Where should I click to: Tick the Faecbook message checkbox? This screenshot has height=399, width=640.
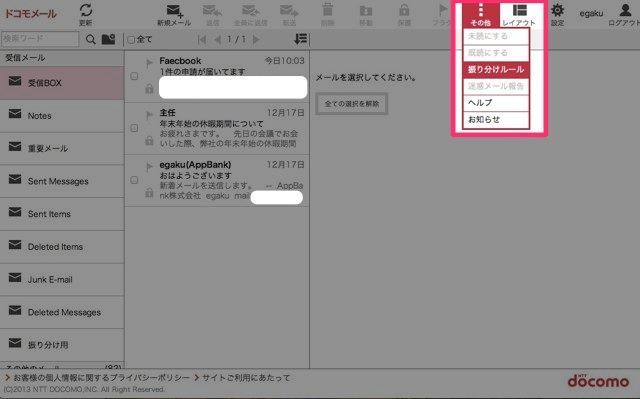[134, 76]
